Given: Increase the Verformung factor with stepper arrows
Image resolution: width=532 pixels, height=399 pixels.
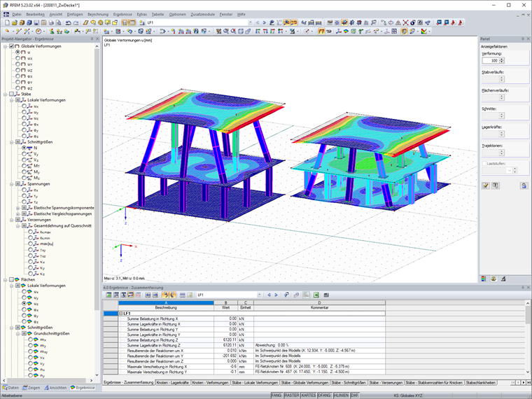Looking at the screenshot, I should click(502, 59).
